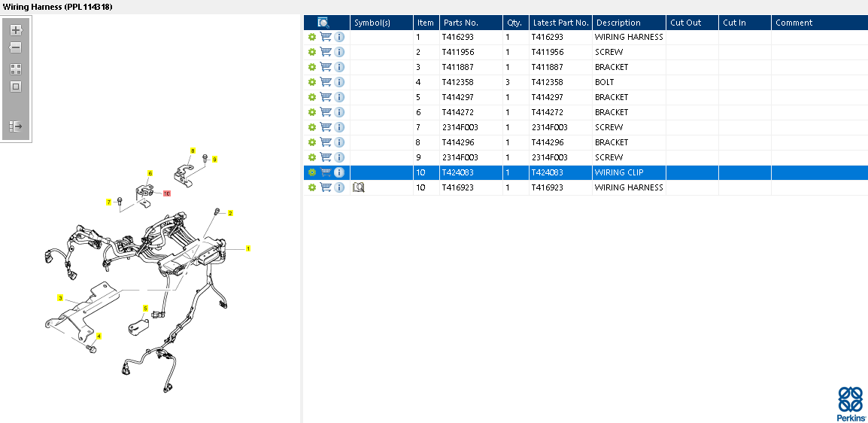Image resolution: width=868 pixels, height=423 pixels.
Task: Click the single-square fit view icon
Action: (x=16, y=87)
